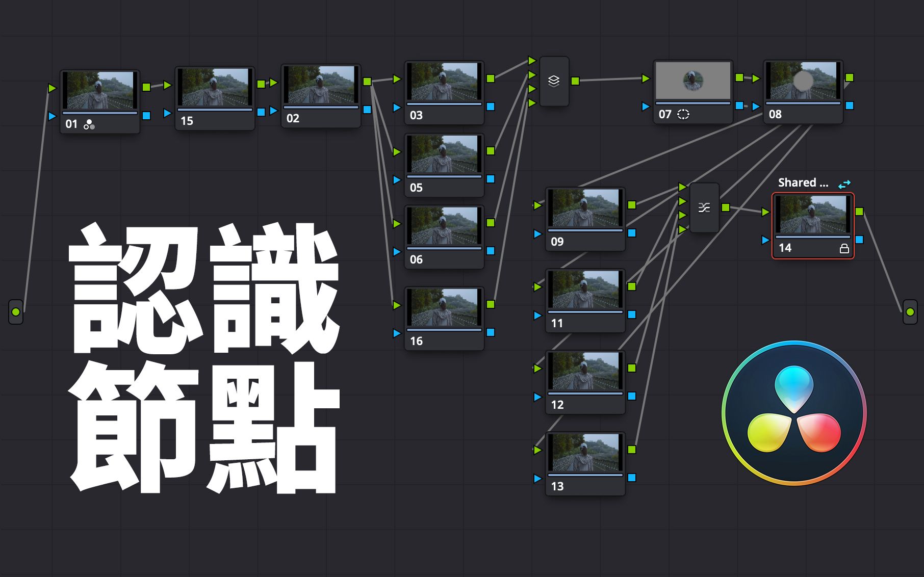
Task: Select node 15 thumbnail
Action: tap(215, 87)
